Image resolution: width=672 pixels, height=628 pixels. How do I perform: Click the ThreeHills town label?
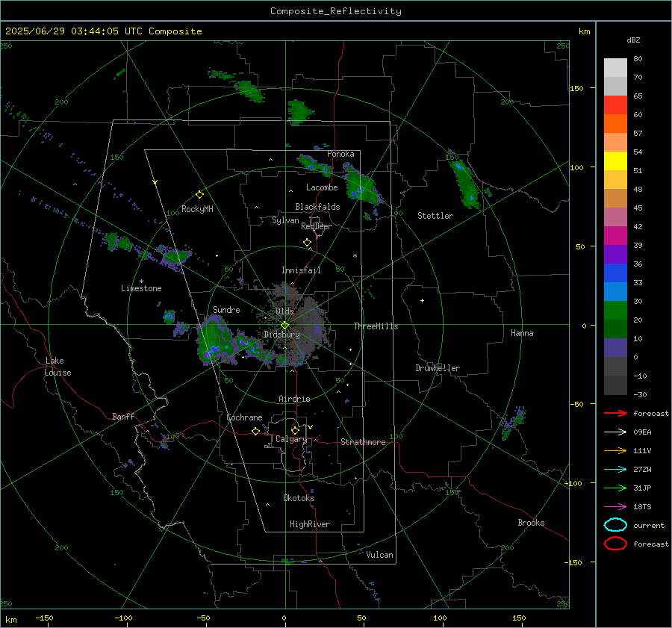coord(376,326)
